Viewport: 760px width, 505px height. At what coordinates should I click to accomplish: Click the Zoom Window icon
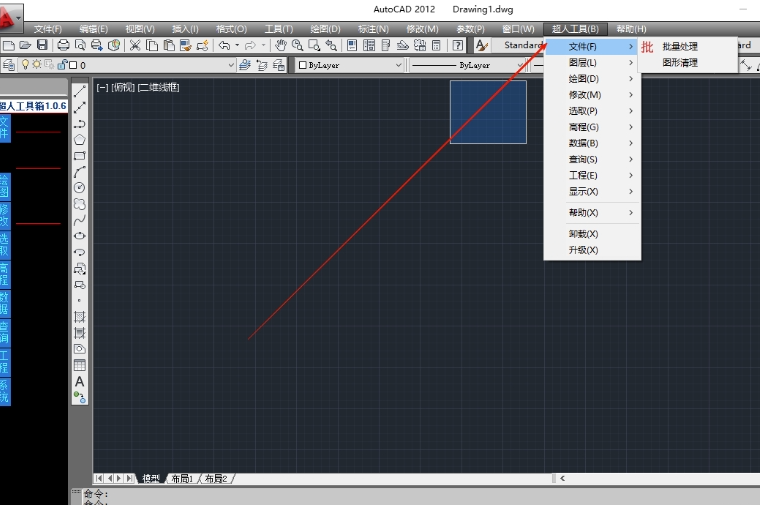314,46
